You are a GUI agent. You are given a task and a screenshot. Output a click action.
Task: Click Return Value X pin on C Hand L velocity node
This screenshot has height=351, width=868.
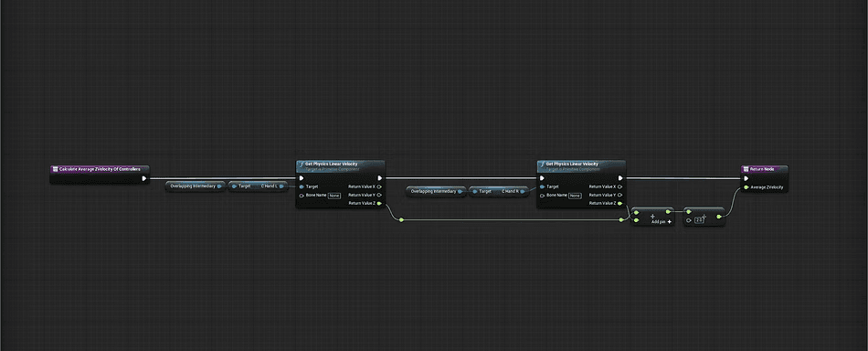pos(378,186)
